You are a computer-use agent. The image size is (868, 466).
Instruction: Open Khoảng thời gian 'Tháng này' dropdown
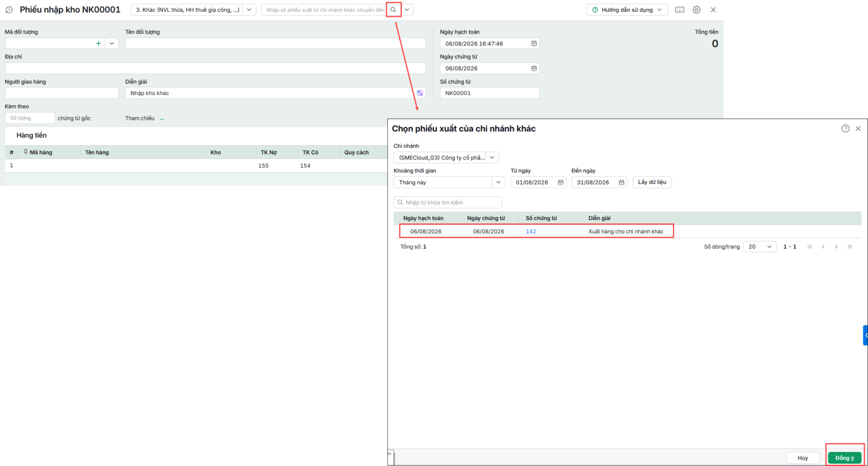[499, 182]
